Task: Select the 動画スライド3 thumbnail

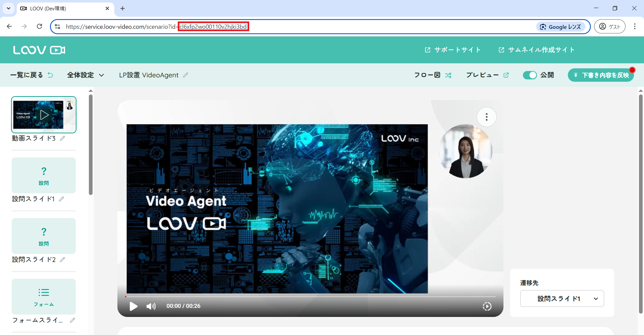Action: tap(44, 115)
